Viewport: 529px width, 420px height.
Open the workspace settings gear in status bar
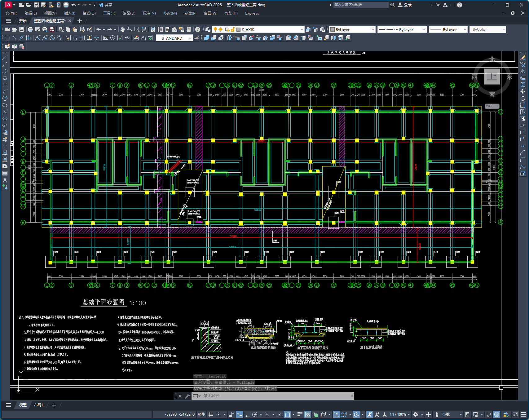(x=416, y=414)
